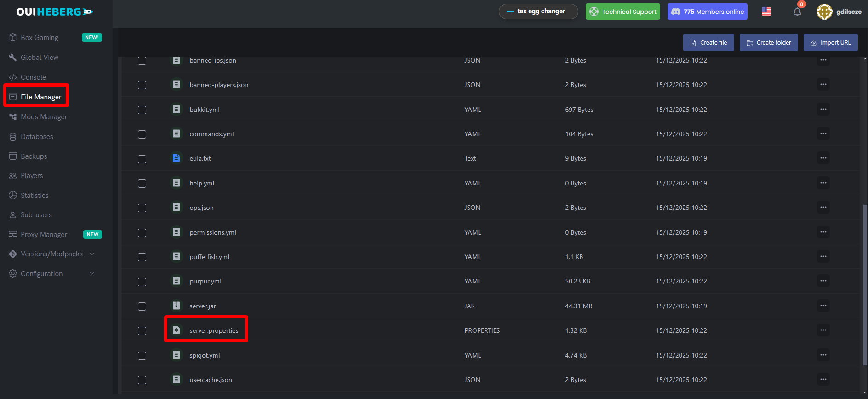Check the box beside purpur.yml
Image resolution: width=868 pixels, height=399 pixels.
click(142, 282)
